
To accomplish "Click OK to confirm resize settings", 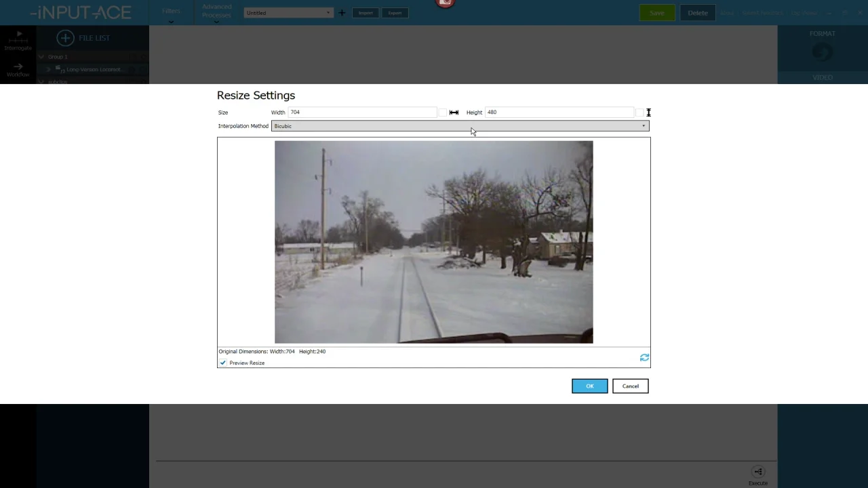I will pos(589,386).
